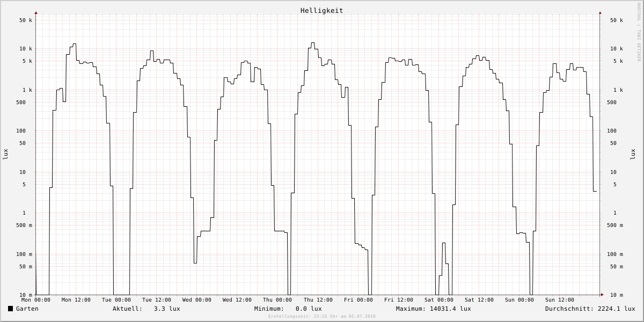Click the "Sat 12:00" time axis label
The image size is (644, 322).
(x=479, y=300)
